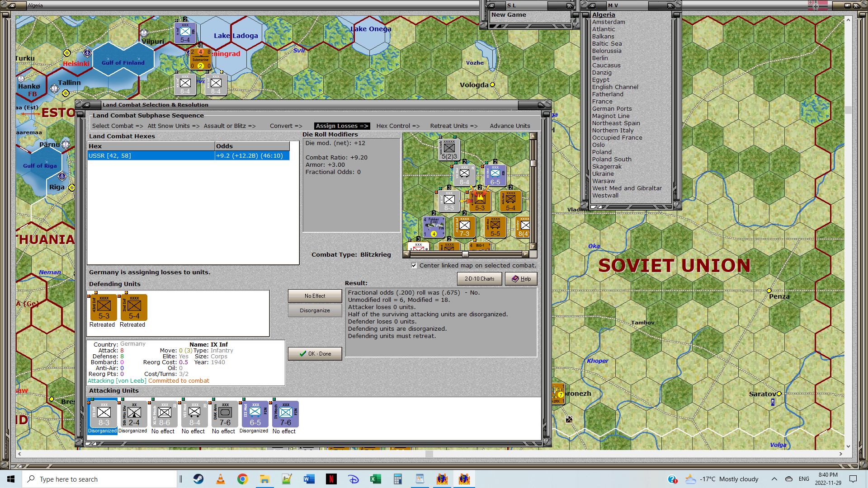The image size is (868, 488).
Task: Open the Help button
Action: pyautogui.click(x=521, y=279)
